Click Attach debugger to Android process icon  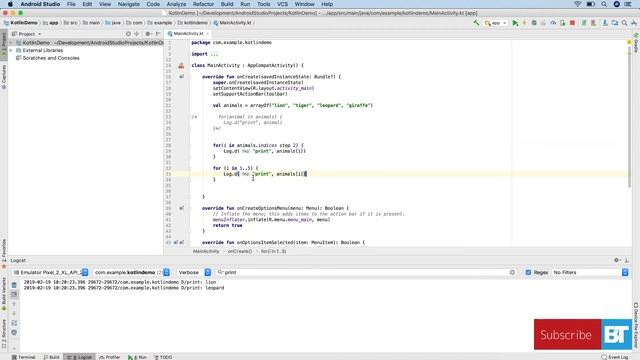click(563, 23)
